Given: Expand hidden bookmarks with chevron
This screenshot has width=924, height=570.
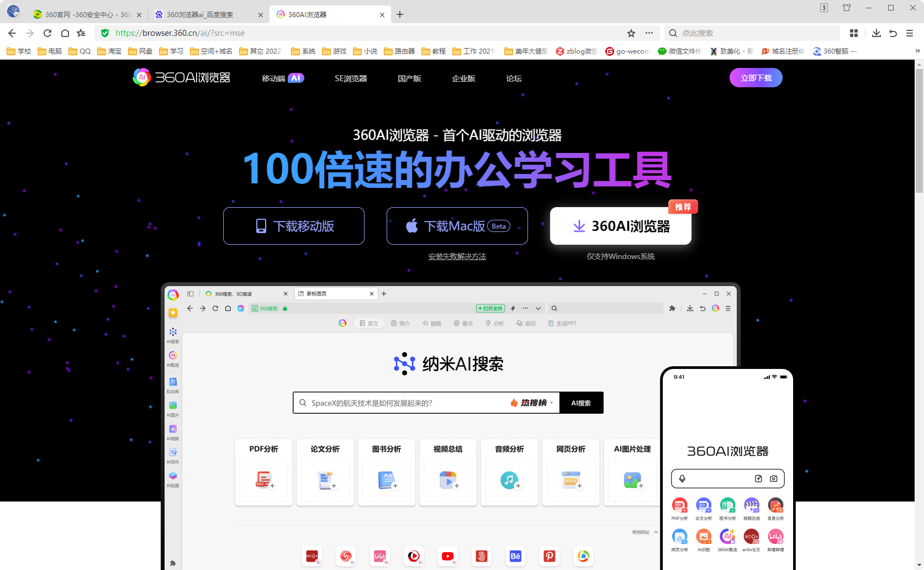Looking at the screenshot, I should (917, 51).
